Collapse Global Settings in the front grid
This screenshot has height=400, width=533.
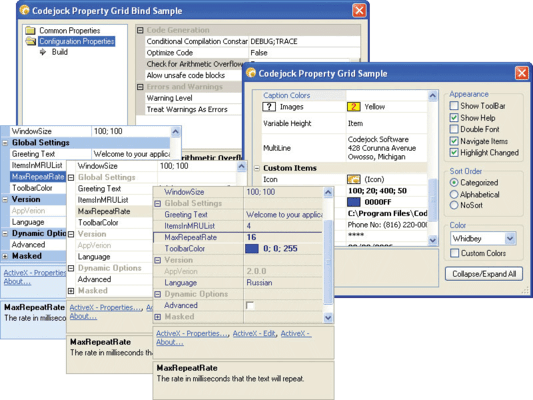(158, 204)
